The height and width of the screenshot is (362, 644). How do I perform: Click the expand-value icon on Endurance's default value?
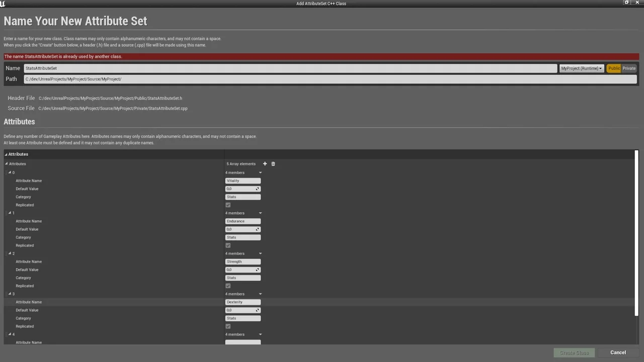click(x=257, y=229)
